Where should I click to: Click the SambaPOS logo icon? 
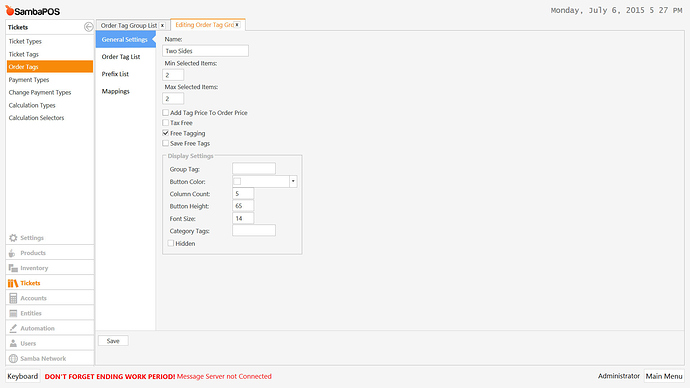coord(10,10)
